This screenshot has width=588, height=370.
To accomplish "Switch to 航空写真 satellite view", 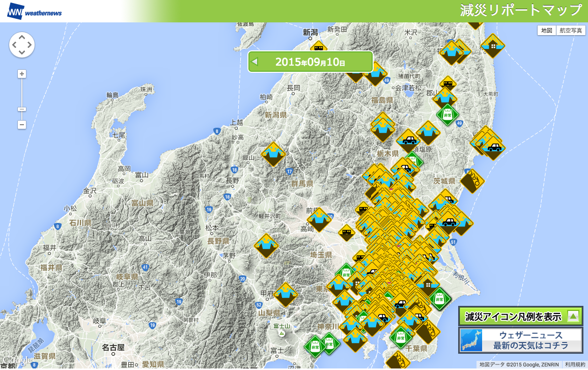I will point(570,31).
